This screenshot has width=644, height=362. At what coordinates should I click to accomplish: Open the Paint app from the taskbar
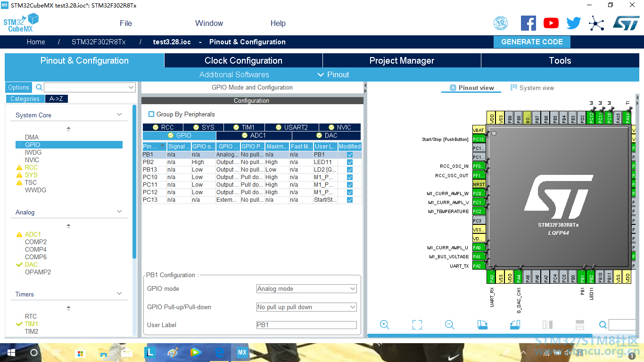pyautogui.click(x=173, y=353)
